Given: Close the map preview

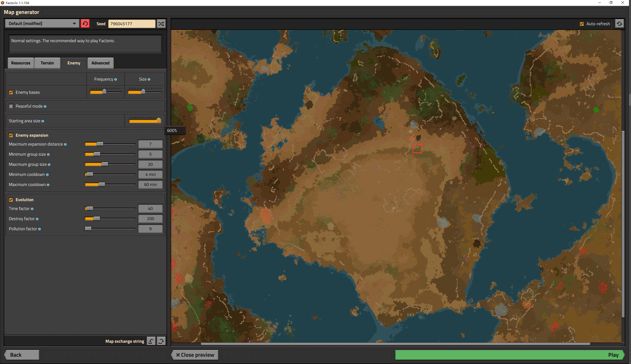Looking at the screenshot, I should pos(195,355).
